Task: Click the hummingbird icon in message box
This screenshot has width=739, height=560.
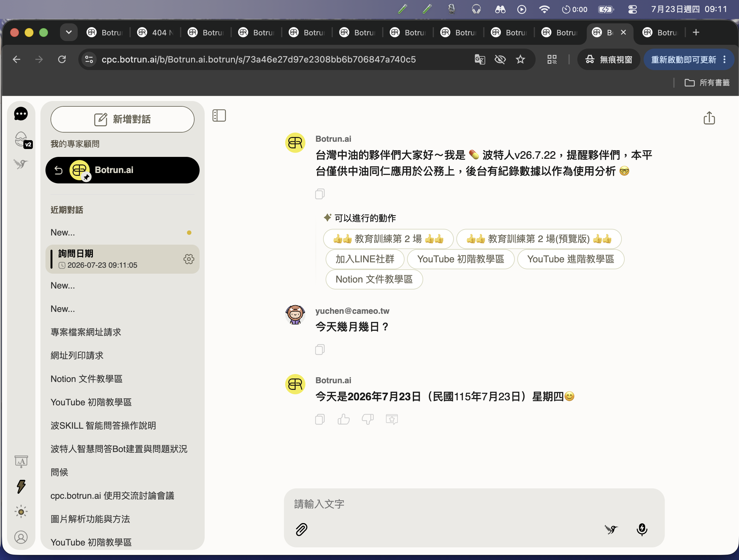Action: pyautogui.click(x=611, y=529)
